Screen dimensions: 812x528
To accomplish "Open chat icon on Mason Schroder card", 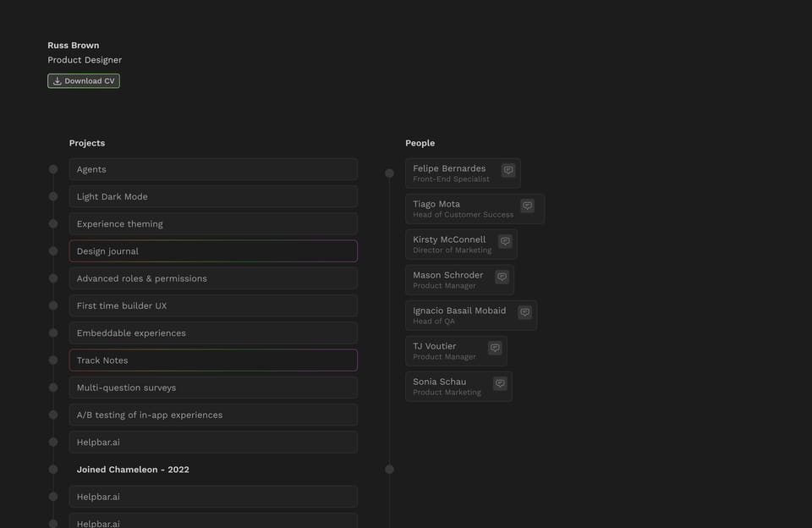I will pyautogui.click(x=502, y=277).
